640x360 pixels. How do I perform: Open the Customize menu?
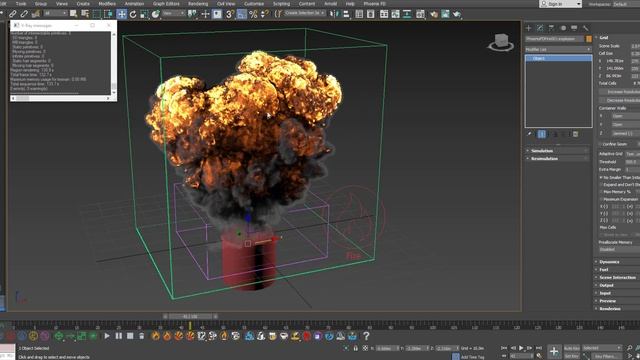point(254,4)
